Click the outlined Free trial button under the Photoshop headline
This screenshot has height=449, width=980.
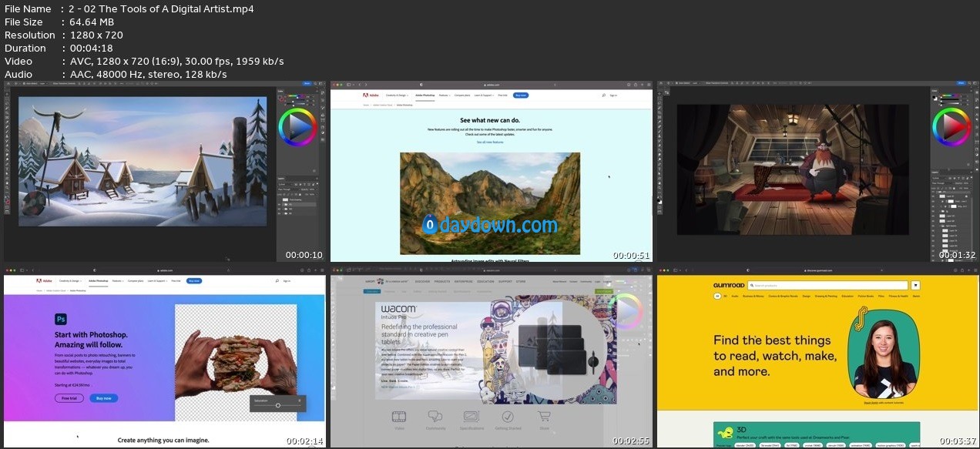[x=69, y=398]
